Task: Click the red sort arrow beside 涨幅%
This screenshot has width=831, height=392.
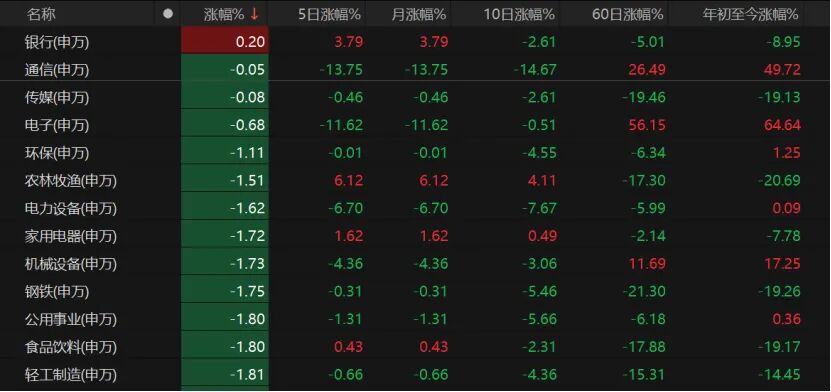Action: coord(254,14)
